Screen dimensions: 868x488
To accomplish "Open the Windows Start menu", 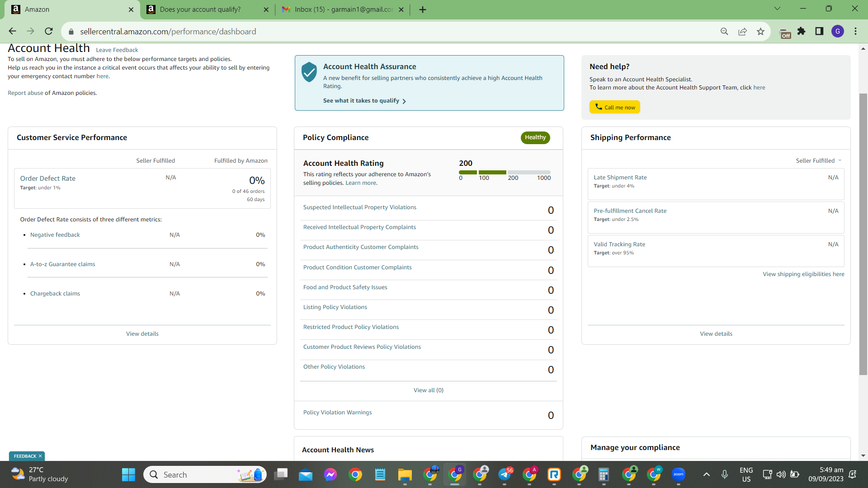I will pyautogui.click(x=128, y=474).
